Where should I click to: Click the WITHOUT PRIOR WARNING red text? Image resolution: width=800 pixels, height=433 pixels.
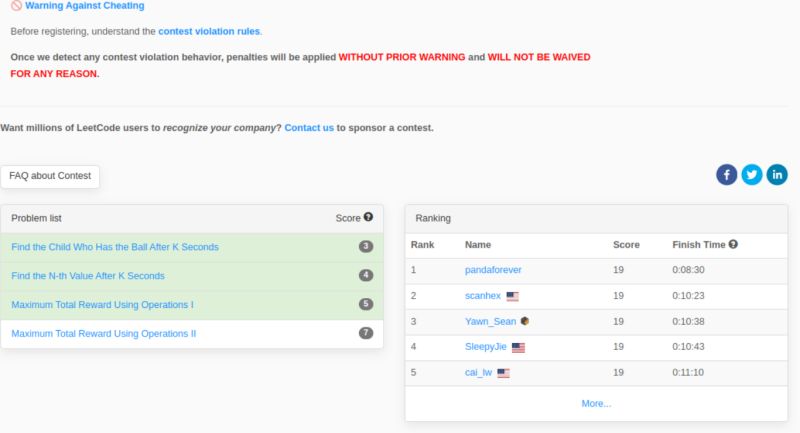coord(402,57)
